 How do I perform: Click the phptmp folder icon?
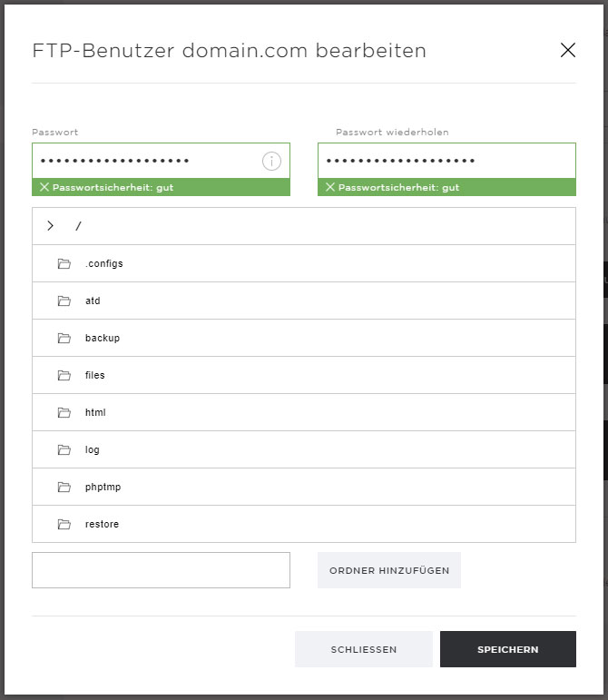64,487
